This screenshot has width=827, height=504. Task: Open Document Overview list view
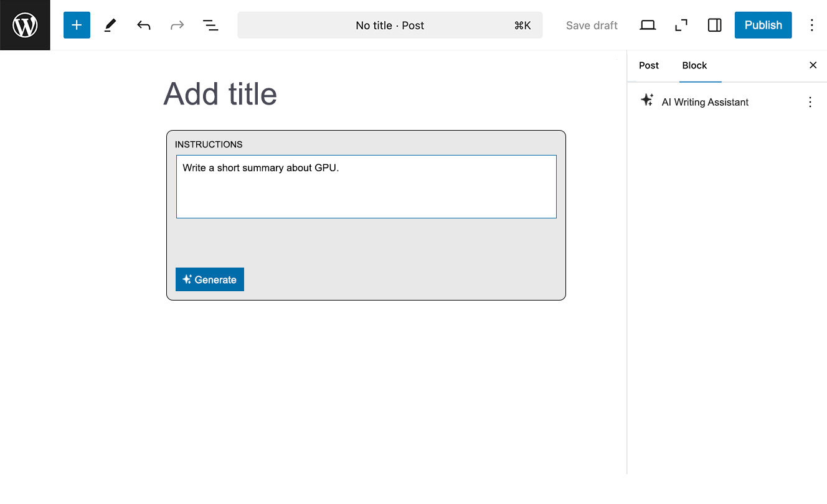click(x=210, y=25)
